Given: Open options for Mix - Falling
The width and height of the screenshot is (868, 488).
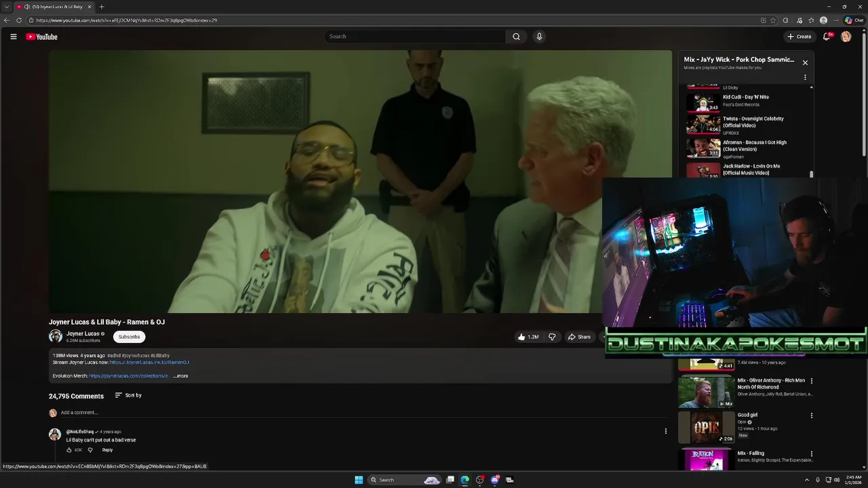Looking at the screenshot, I should pos(811,454).
